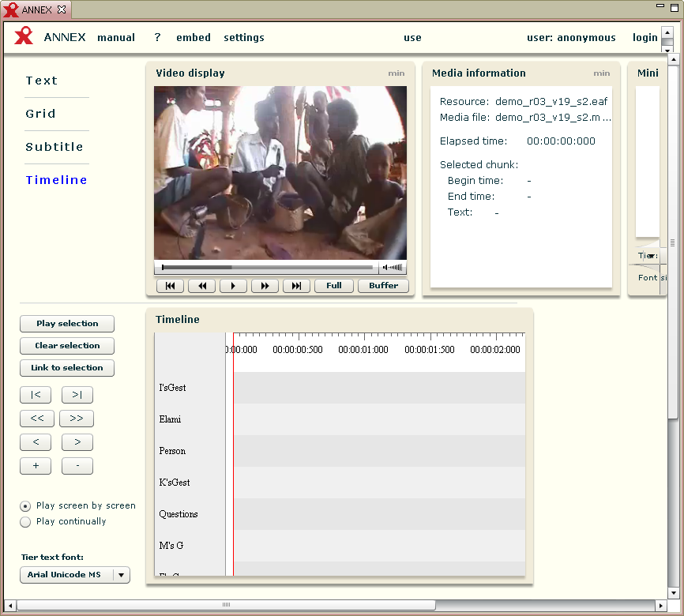The height and width of the screenshot is (616, 684).
Task: Click the video volume slider
Action: coord(393,268)
